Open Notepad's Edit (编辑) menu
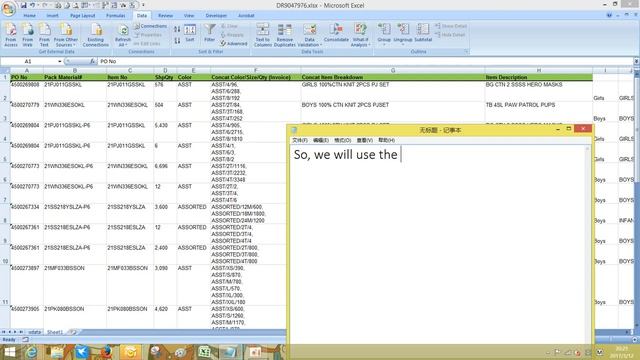This screenshot has height=360, width=640. pos(321,140)
